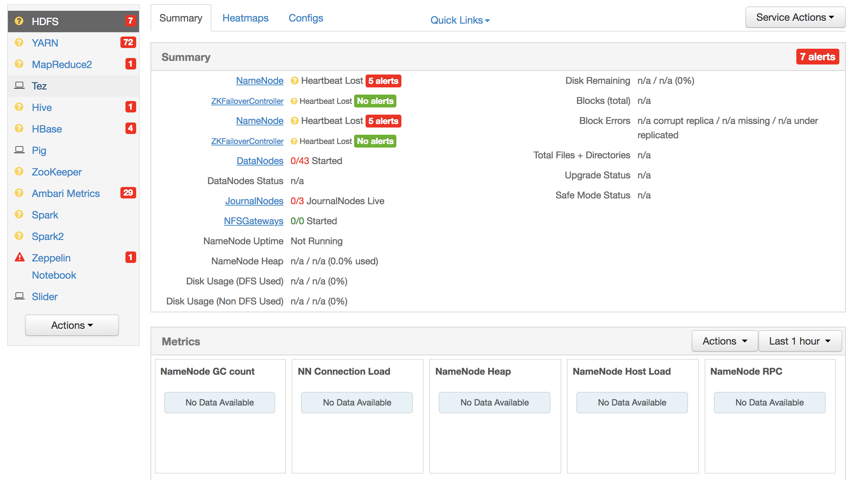Viewport: 868px width, 480px height.
Task: Click the warning triangle beside Zeppelin Notebook
Action: 19,258
